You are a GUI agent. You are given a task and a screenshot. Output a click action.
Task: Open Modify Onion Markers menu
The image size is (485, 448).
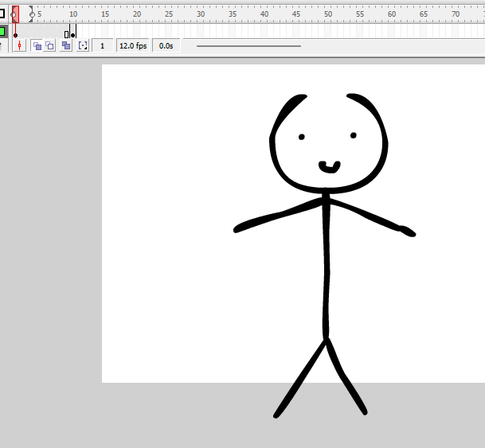tap(83, 45)
